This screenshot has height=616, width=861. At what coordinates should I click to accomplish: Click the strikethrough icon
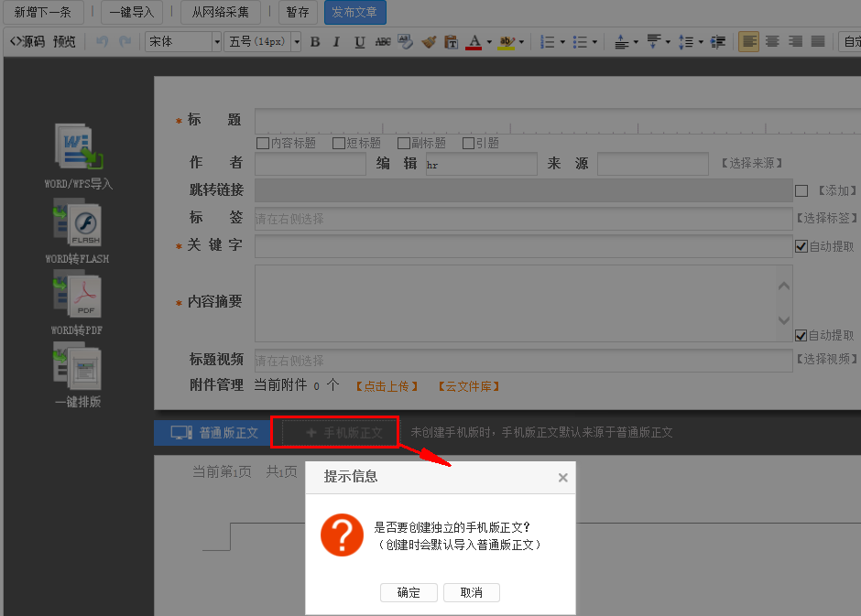coord(383,42)
